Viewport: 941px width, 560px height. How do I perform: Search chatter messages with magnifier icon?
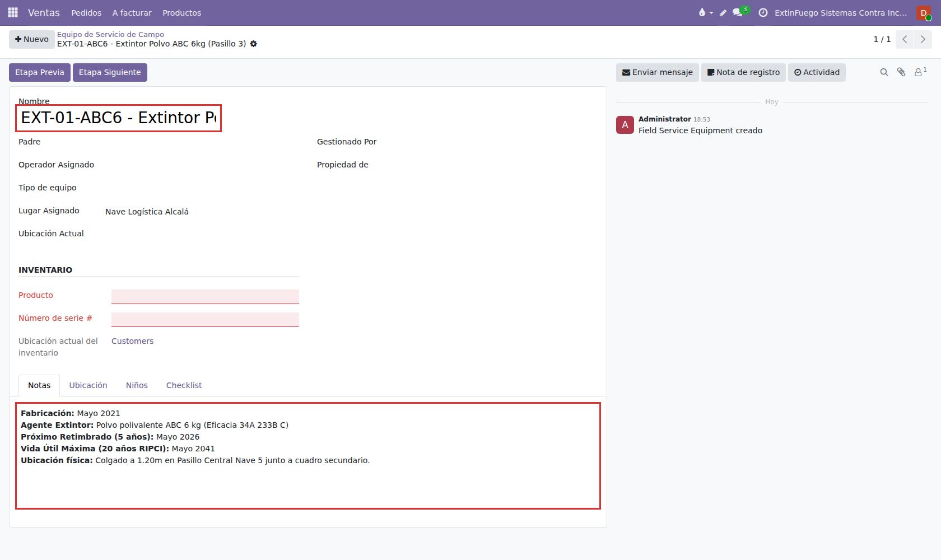click(x=884, y=72)
